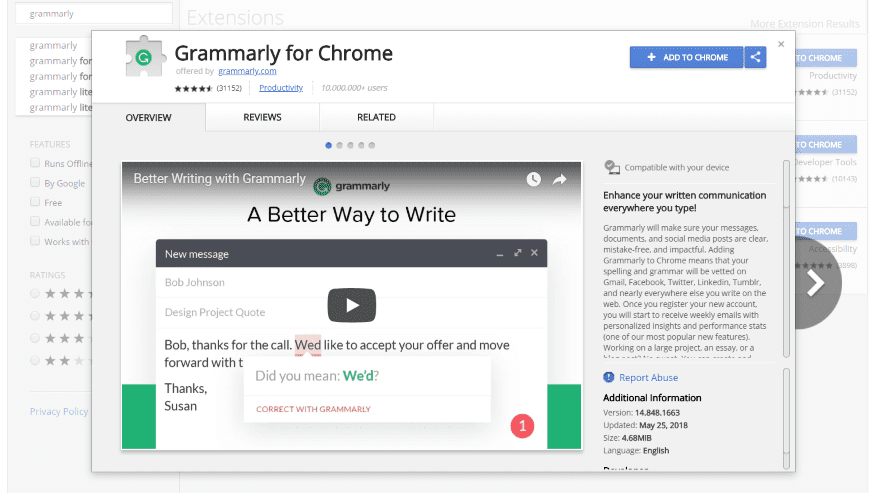Open the grammarly.com publisher link

[247, 71]
